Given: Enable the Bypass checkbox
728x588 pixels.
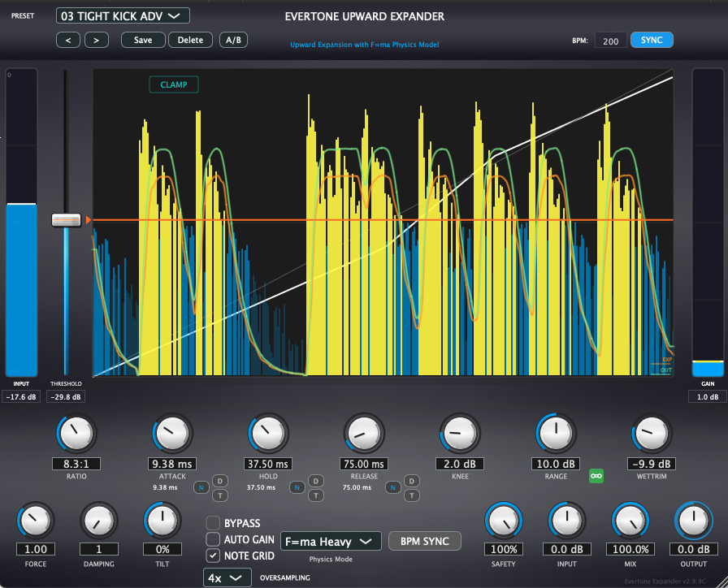Looking at the screenshot, I should (x=213, y=524).
